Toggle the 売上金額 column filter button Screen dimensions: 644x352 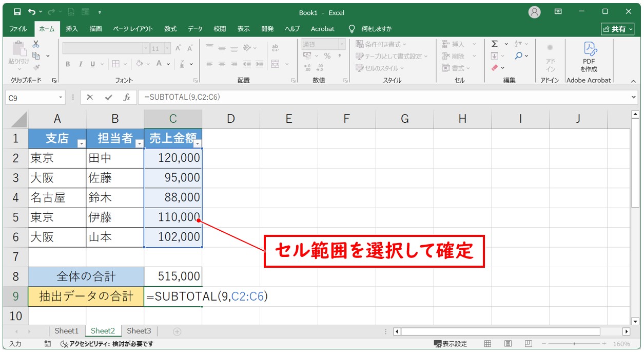197,144
